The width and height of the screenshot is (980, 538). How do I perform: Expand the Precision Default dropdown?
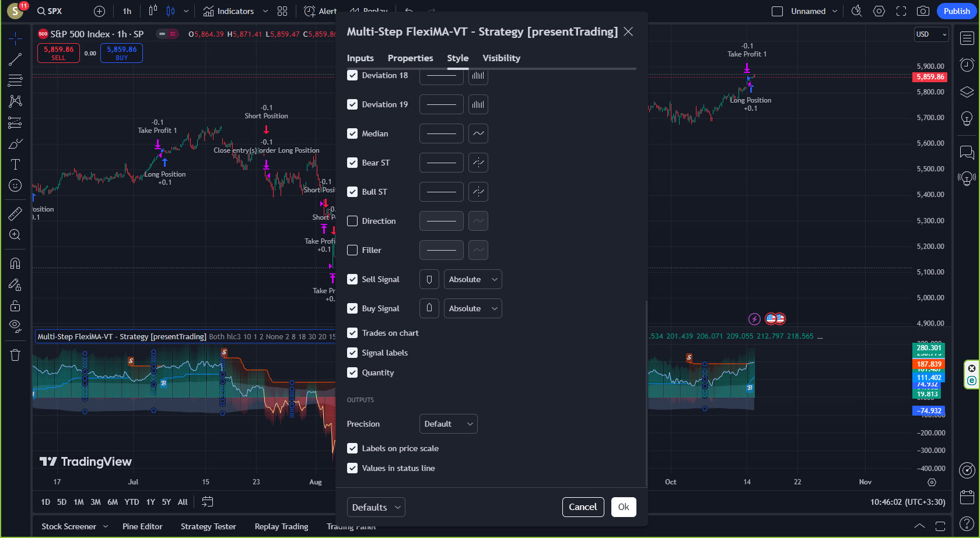[x=448, y=424]
